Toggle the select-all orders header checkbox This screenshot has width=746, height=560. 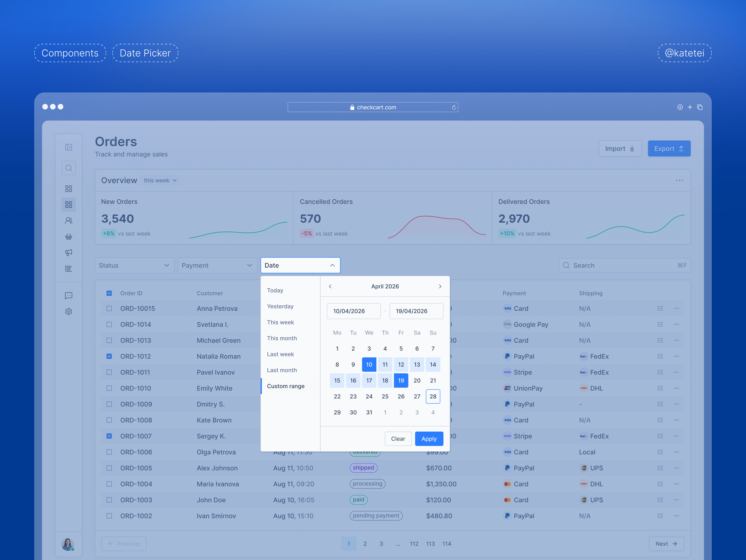tap(109, 293)
